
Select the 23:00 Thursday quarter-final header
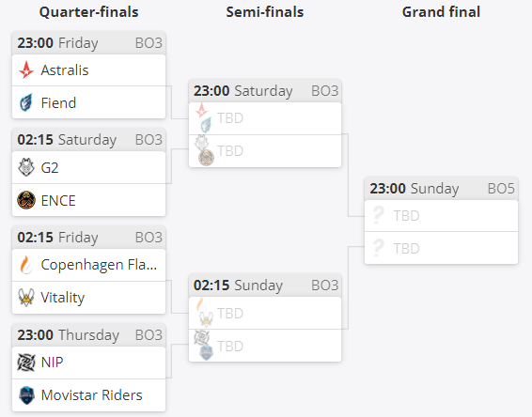tap(89, 335)
